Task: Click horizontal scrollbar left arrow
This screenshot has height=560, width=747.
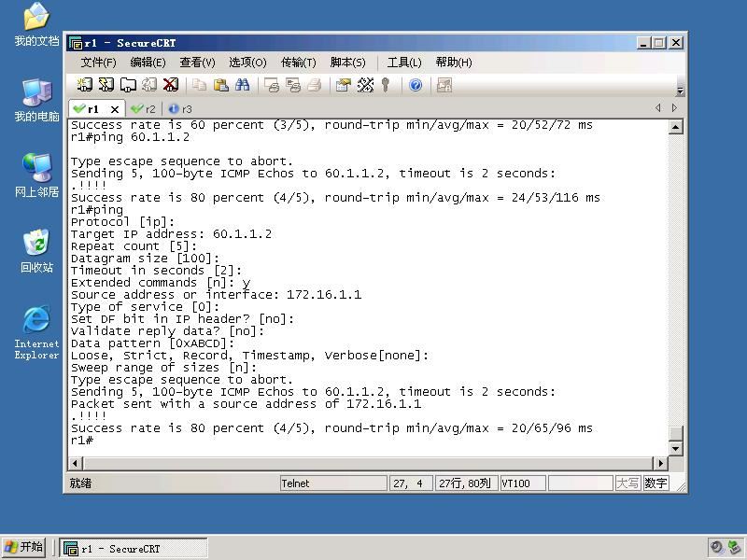Action: [x=76, y=463]
